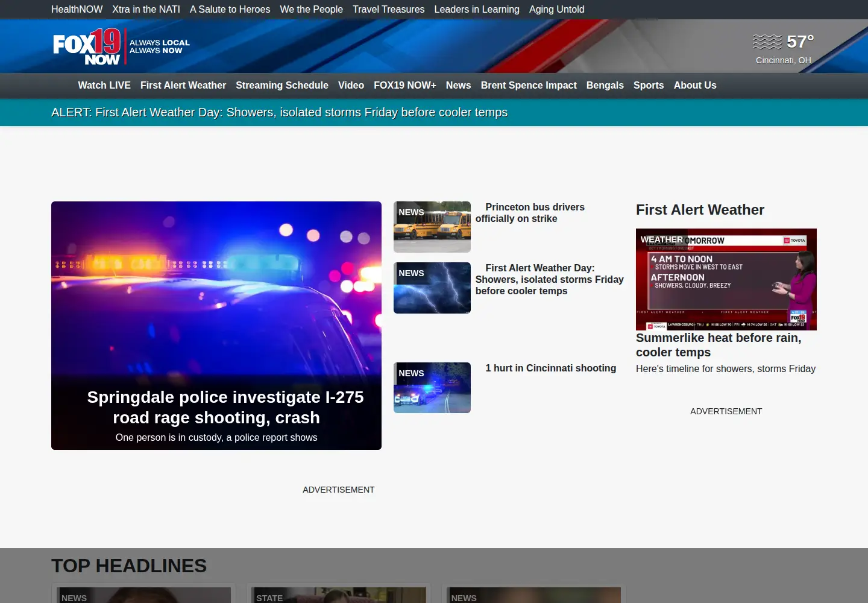Screen dimensions: 868x603
Task: Click the 57° current temperature
Action: pos(800,42)
